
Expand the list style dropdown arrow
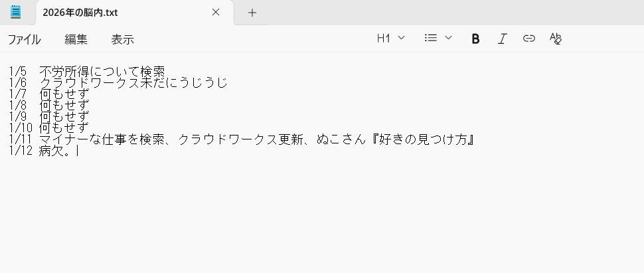coord(449,38)
